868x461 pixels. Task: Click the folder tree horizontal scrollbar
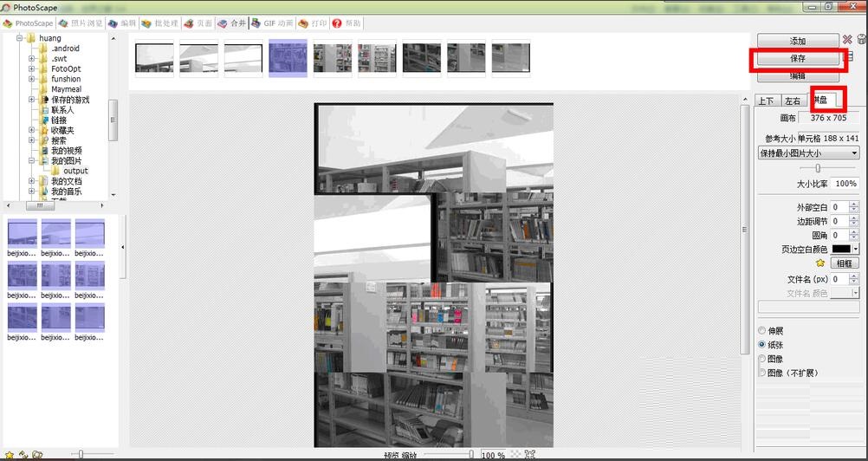coord(41,205)
